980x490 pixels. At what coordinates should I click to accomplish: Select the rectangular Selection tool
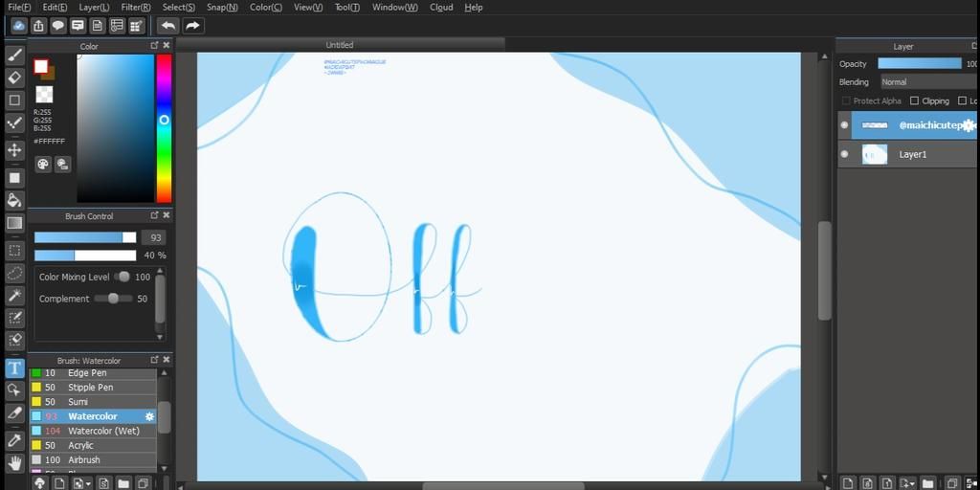click(x=15, y=251)
